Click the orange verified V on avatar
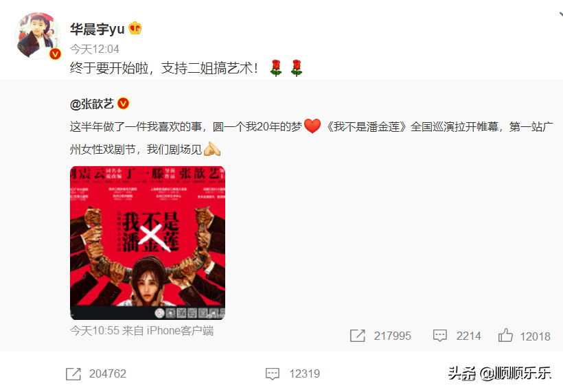This screenshot has height=392, width=563. tap(55, 54)
